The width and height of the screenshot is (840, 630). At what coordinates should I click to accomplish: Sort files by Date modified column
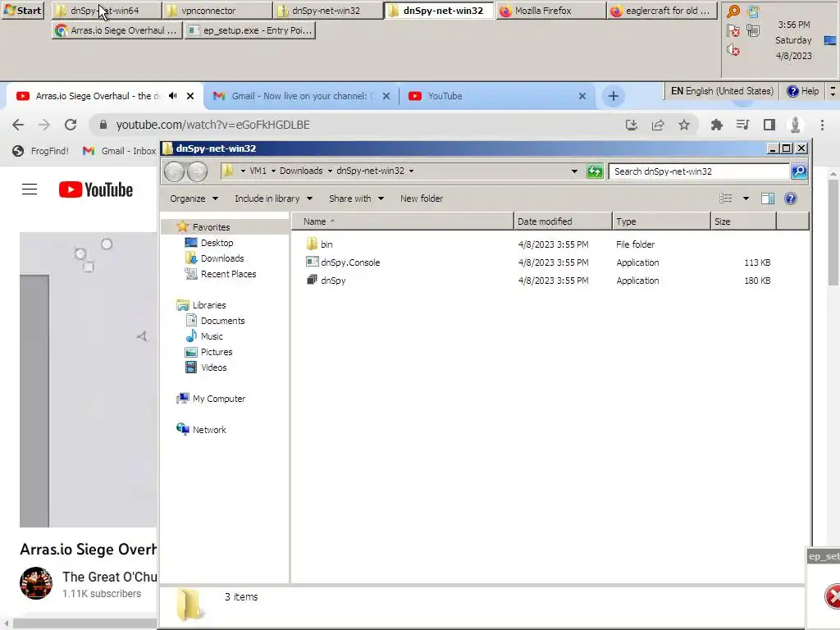[x=563, y=221]
